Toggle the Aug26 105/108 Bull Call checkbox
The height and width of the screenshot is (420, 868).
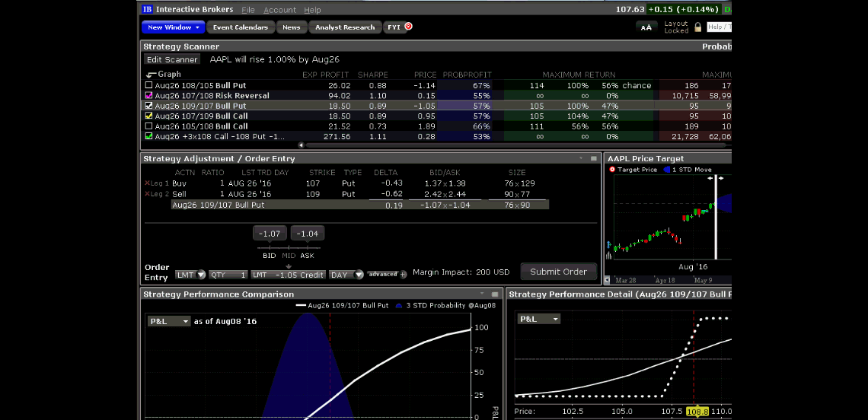tap(149, 126)
